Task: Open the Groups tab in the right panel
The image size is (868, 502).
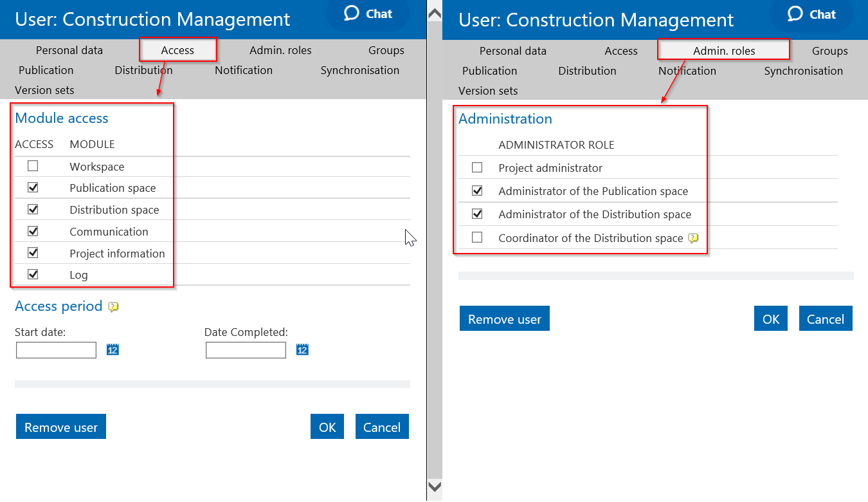Action: tap(829, 51)
